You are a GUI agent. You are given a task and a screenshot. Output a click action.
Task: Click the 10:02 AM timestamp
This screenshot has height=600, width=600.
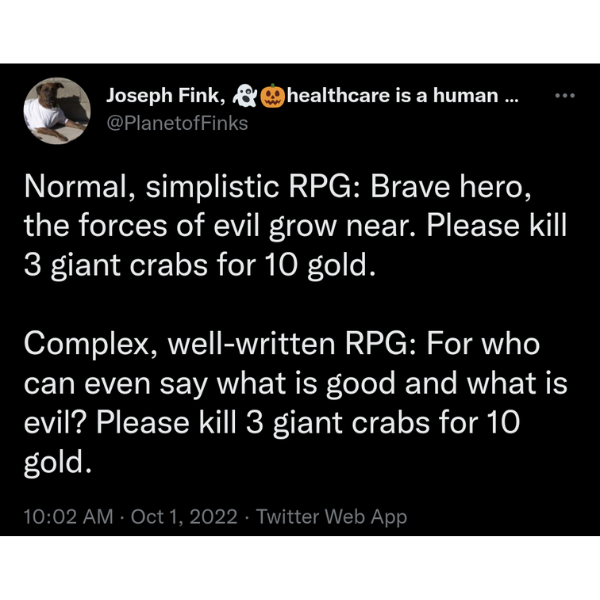coord(68,517)
